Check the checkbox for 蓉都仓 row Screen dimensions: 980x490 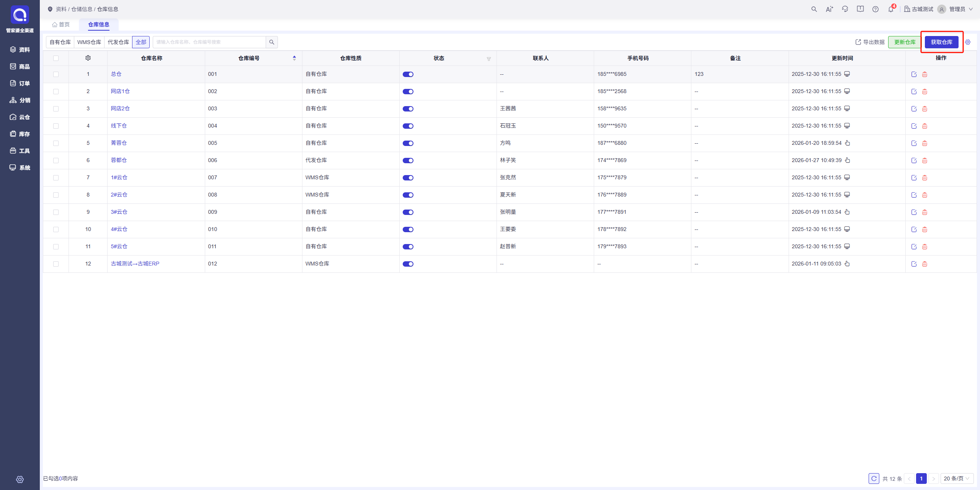coord(56,161)
